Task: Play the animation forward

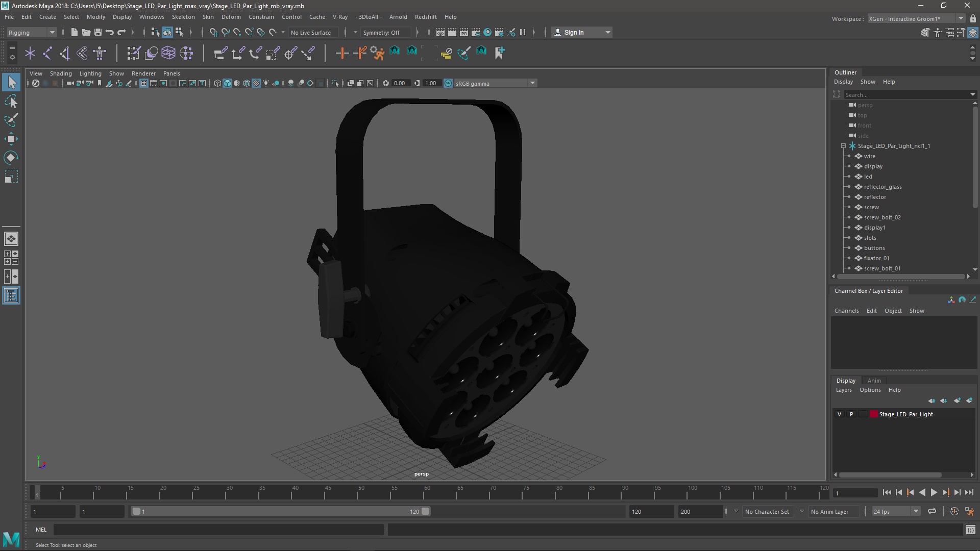Action: tap(934, 492)
